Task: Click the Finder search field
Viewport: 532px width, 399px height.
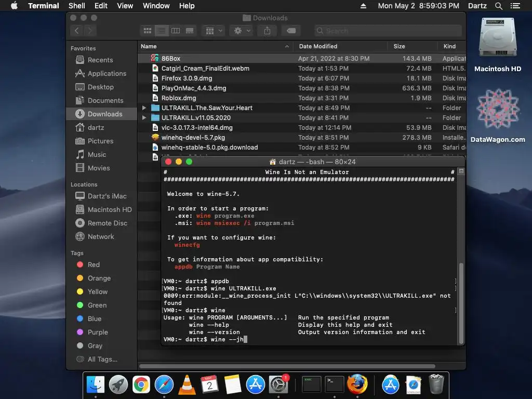Action: coord(388,31)
